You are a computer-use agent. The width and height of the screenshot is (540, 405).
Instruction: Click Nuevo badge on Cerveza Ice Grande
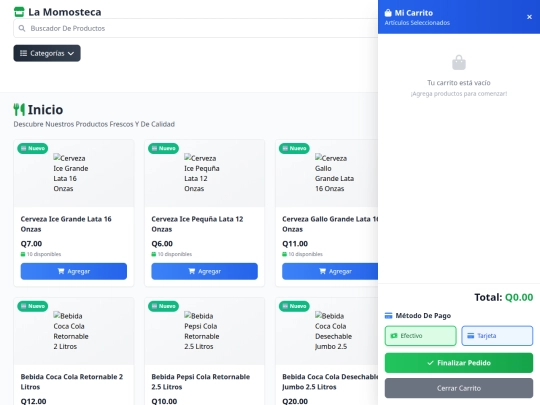pyautogui.click(x=33, y=148)
